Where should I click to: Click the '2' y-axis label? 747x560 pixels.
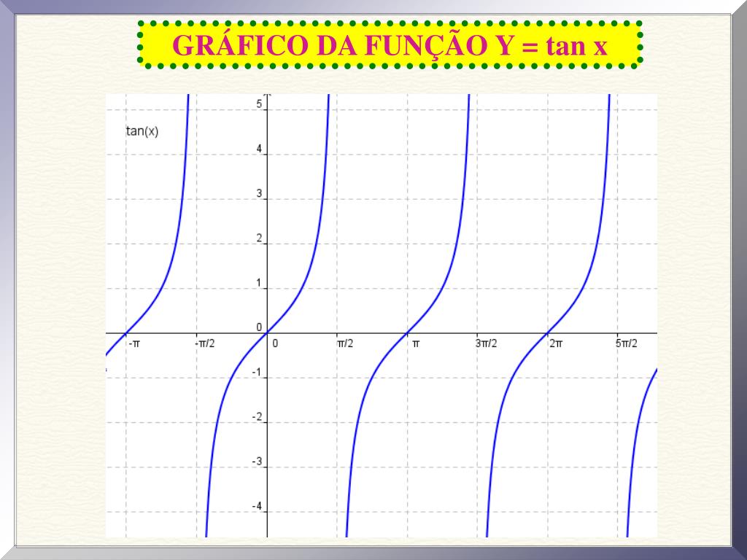pos(259,238)
